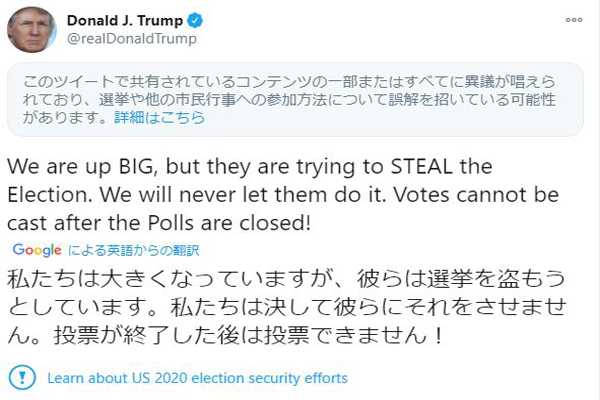Click the 詳細はこちら link in the notice

point(160,117)
